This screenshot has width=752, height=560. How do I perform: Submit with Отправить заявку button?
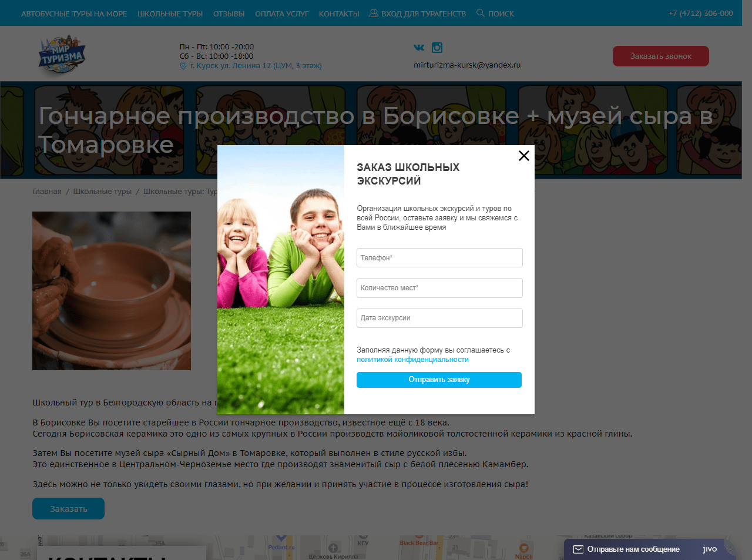[439, 380]
